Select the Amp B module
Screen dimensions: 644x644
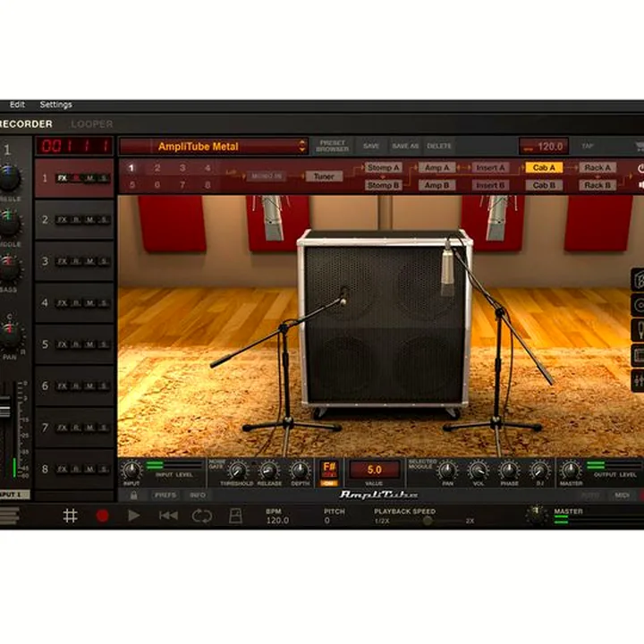click(x=436, y=185)
